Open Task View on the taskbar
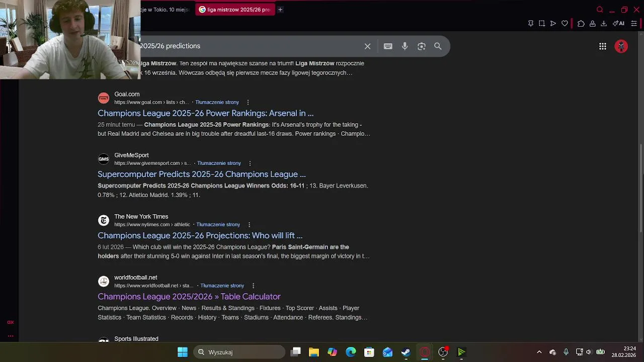 pos(296,352)
